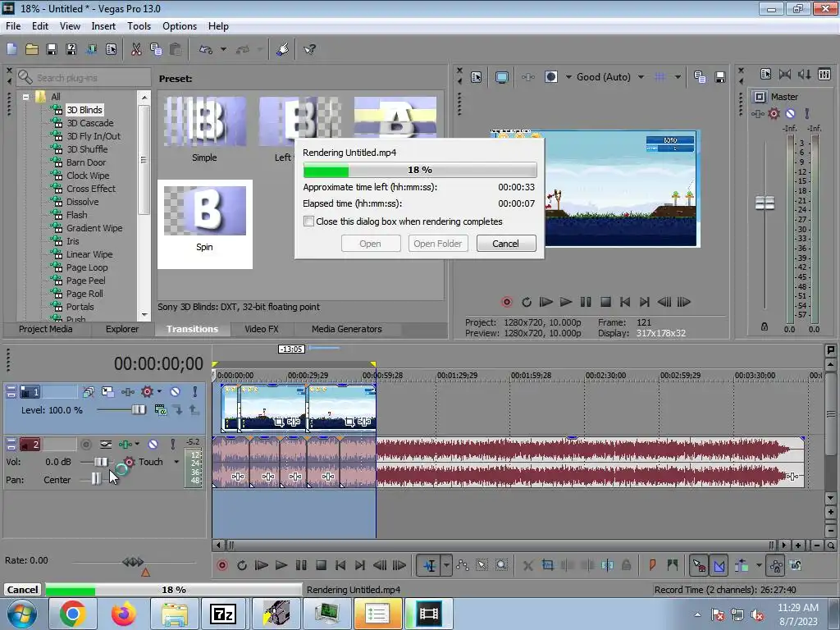This screenshot has height=630, width=840.
Task: Open the Insert menu
Action: 103,26
